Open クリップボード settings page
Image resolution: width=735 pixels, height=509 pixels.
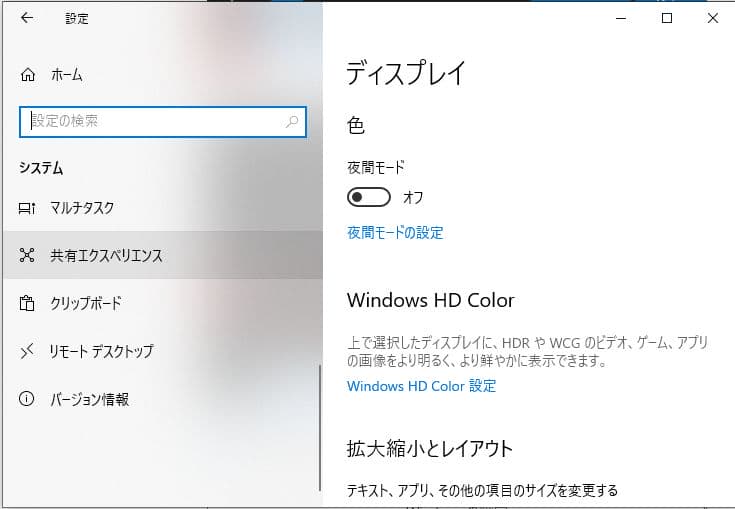click(x=163, y=303)
